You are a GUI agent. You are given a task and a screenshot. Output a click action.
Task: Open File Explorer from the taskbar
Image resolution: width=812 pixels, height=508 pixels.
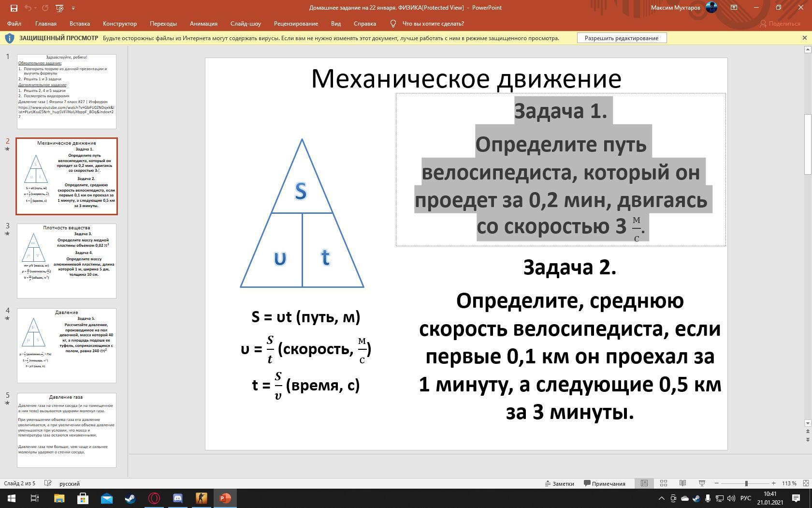tap(59, 498)
